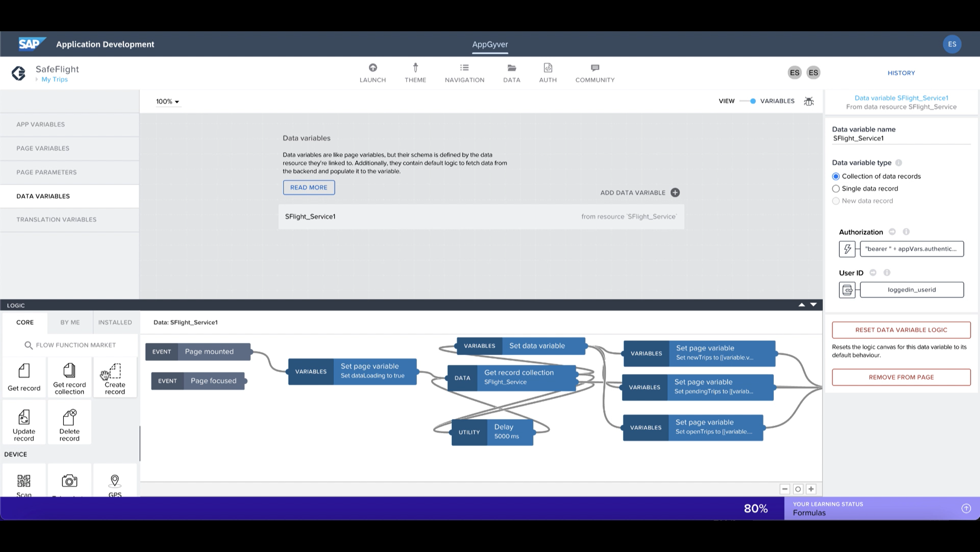The height and width of the screenshot is (552, 980).
Task: Switch to the Installed tab
Action: pos(115,323)
